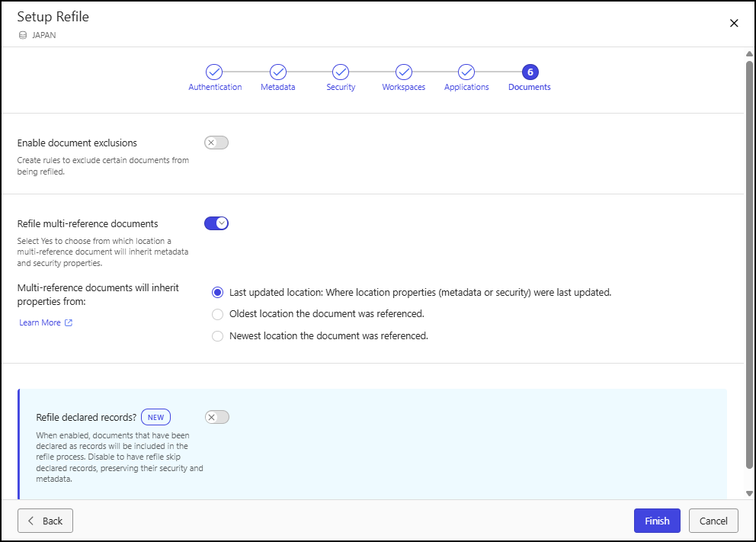756x542 pixels.
Task: Click the Back button
Action: click(x=45, y=521)
